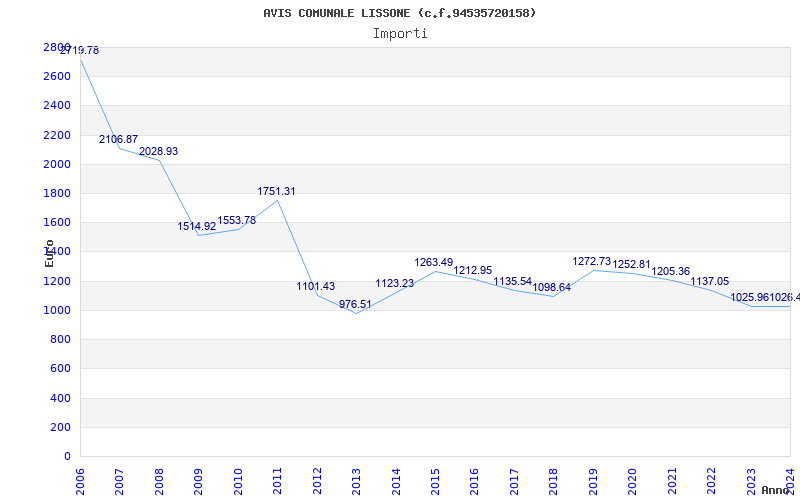Select the 1137.05 value label

(x=709, y=282)
